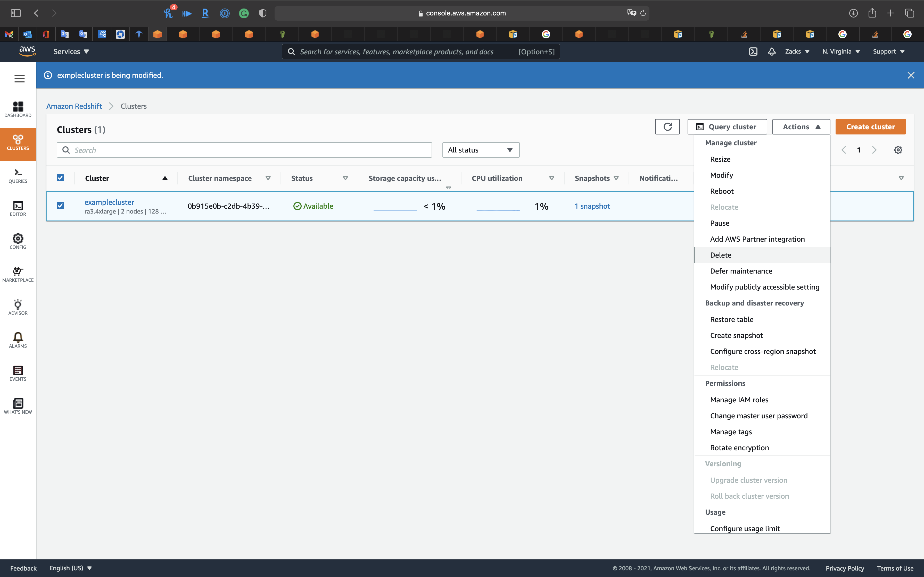The height and width of the screenshot is (577, 924).
Task: Launch AWS CloudShell from the top bar
Action: coord(753,52)
